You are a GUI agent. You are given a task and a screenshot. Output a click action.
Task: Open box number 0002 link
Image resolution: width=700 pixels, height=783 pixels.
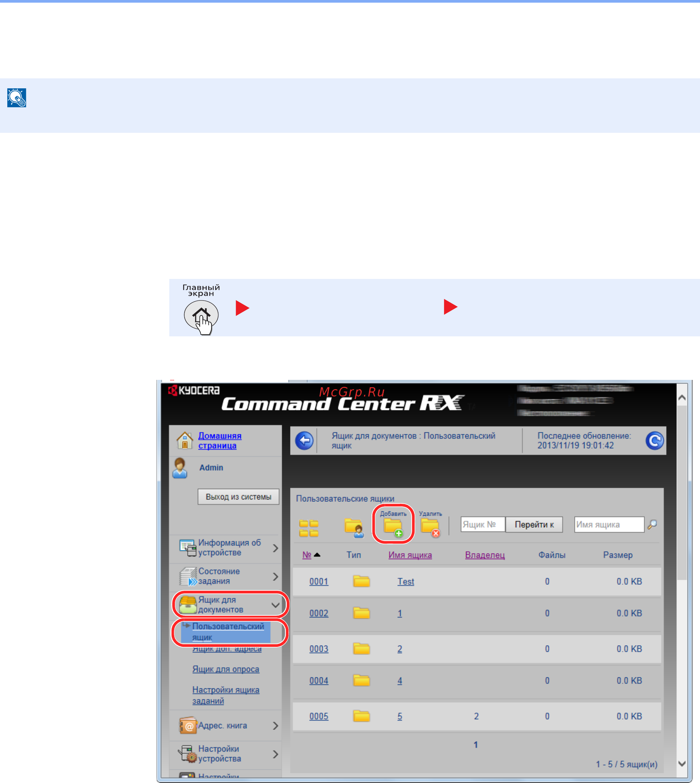[x=319, y=613]
